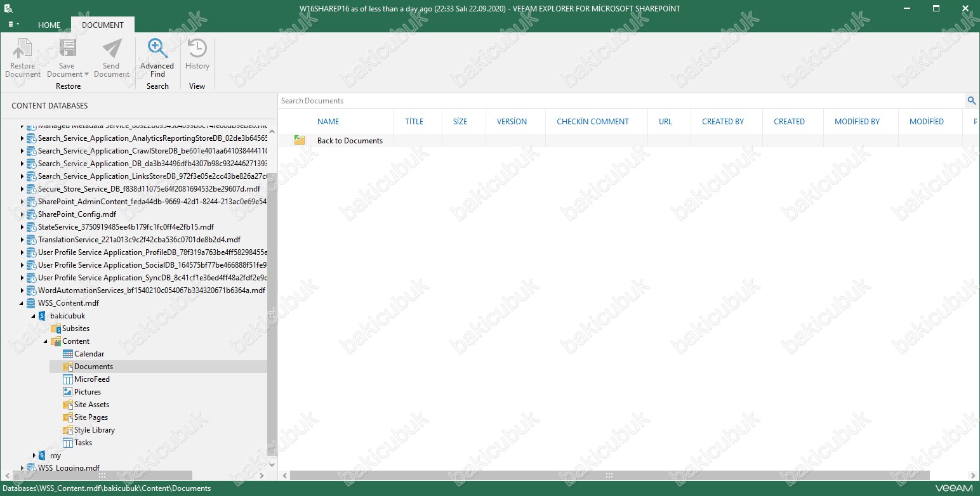This screenshot has width=980, height=496.
Task: Expand the my site node
Action: (x=34, y=455)
